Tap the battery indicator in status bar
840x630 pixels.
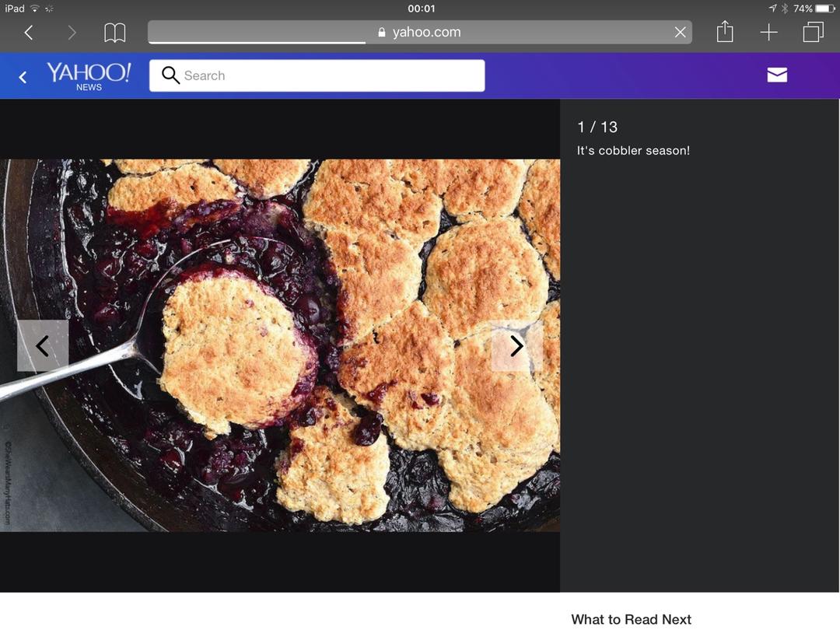coord(824,9)
